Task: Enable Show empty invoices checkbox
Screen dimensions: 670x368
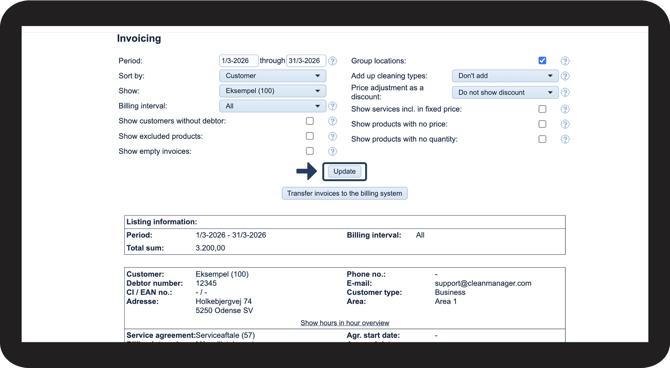Action: point(310,151)
